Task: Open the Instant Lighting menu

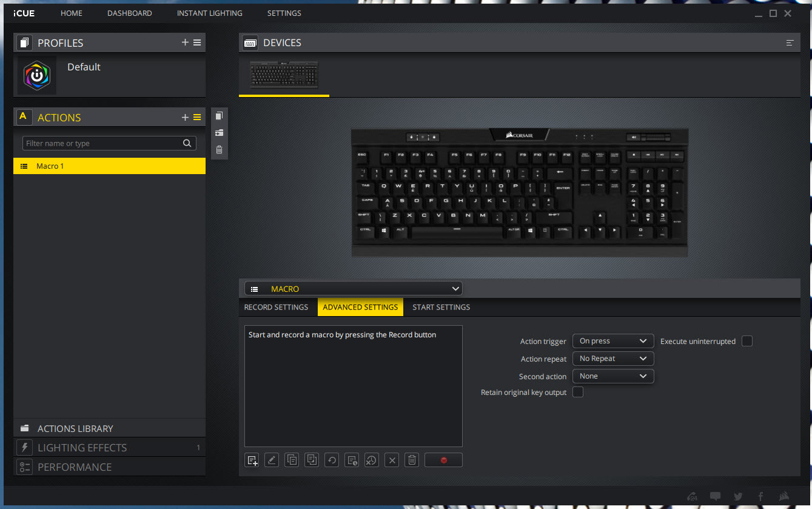Action: point(210,13)
